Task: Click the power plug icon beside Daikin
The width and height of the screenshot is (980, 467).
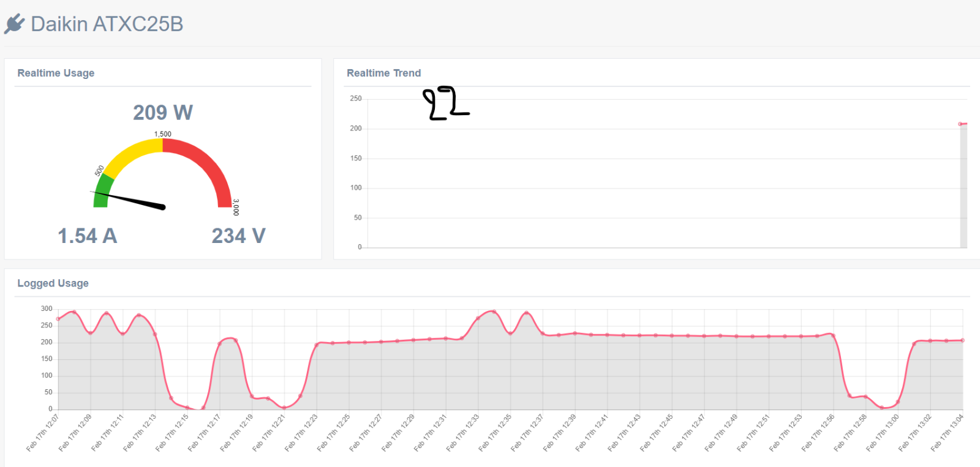Action: coord(14,24)
